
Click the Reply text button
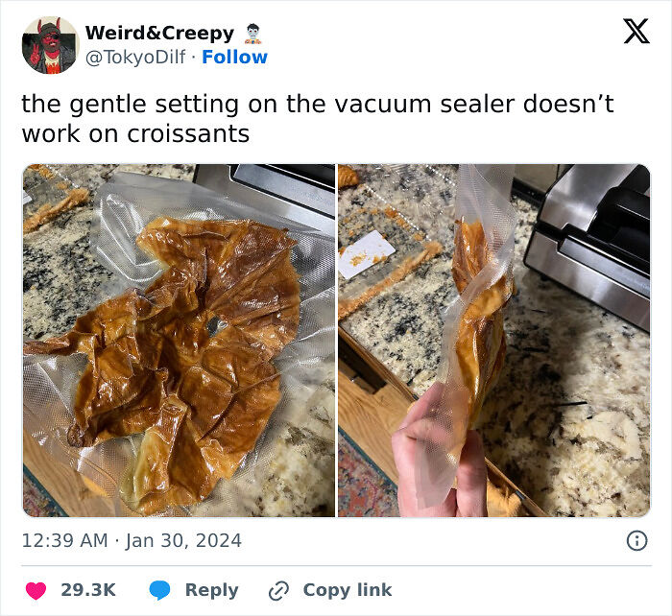click(212, 590)
